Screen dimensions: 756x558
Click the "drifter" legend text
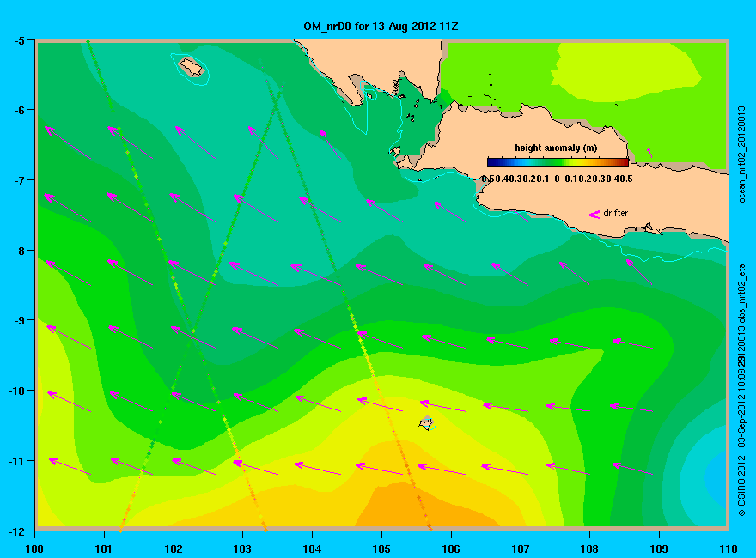coord(616,213)
